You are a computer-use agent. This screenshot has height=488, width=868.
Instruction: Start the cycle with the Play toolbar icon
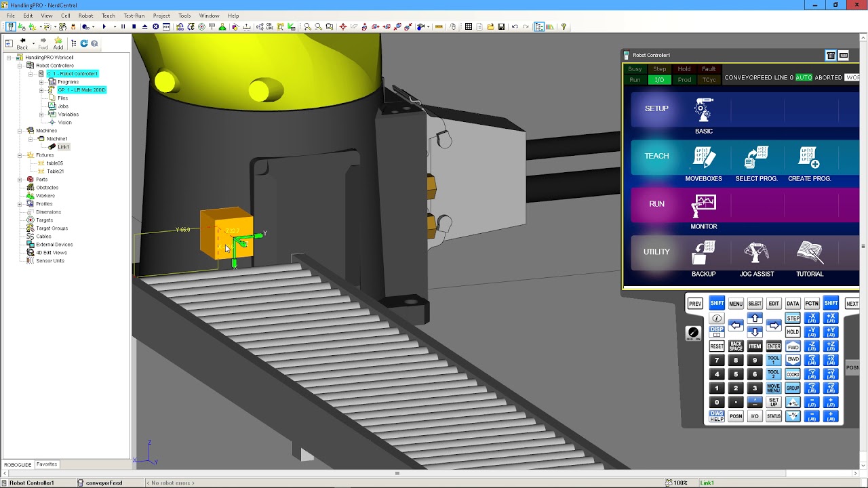(x=104, y=26)
